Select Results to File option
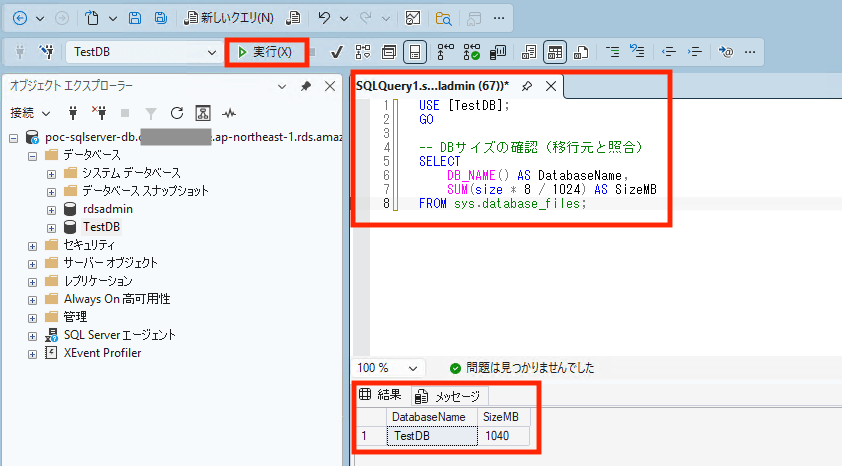Viewport: 842px width, 466px height. (x=581, y=52)
